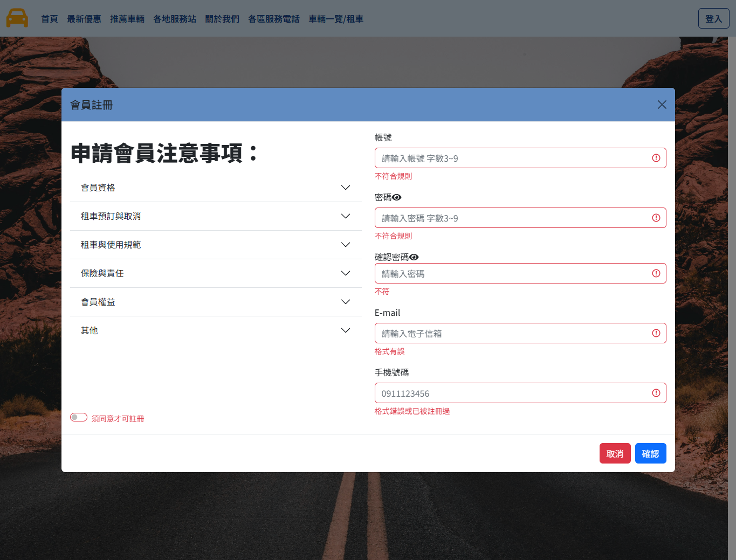Open 關於我們 navigation item

pos(222,19)
